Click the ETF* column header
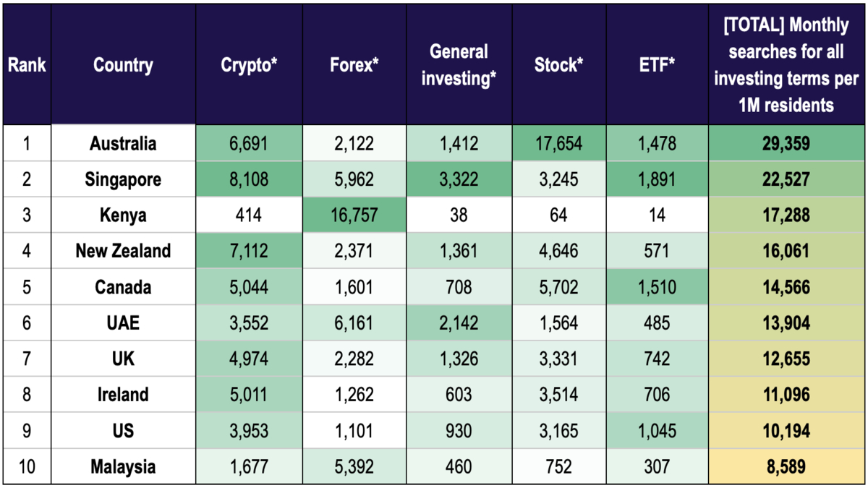The width and height of the screenshot is (868, 488). point(657,65)
